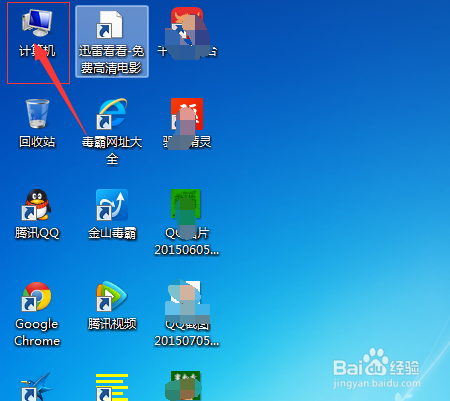Image resolution: width=450 pixels, height=401 pixels.
Task: Click the 金山毒霸 label text
Action: pyautogui.click(x=112, y=233)
